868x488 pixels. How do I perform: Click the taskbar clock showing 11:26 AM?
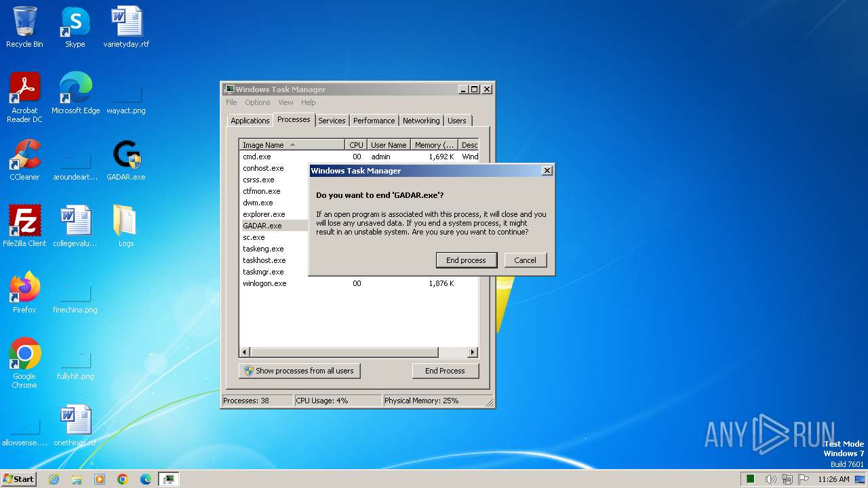point(833,479)
